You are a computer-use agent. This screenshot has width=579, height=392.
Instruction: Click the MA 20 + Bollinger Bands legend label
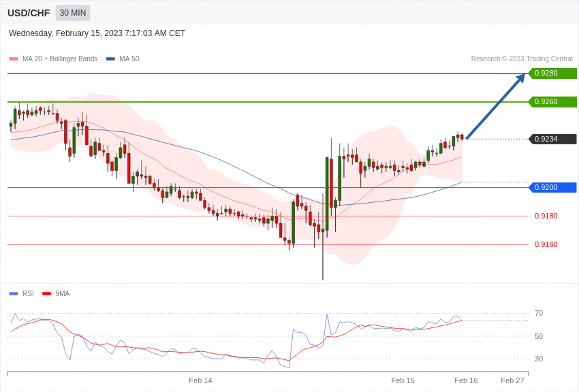(60, 59)
